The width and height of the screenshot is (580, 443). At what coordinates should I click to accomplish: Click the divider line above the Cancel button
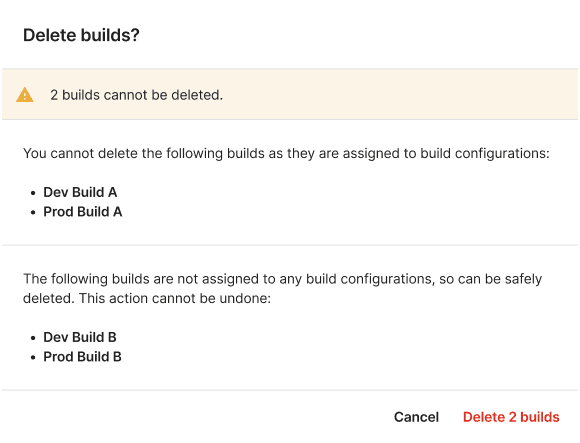tap(290, 390)
